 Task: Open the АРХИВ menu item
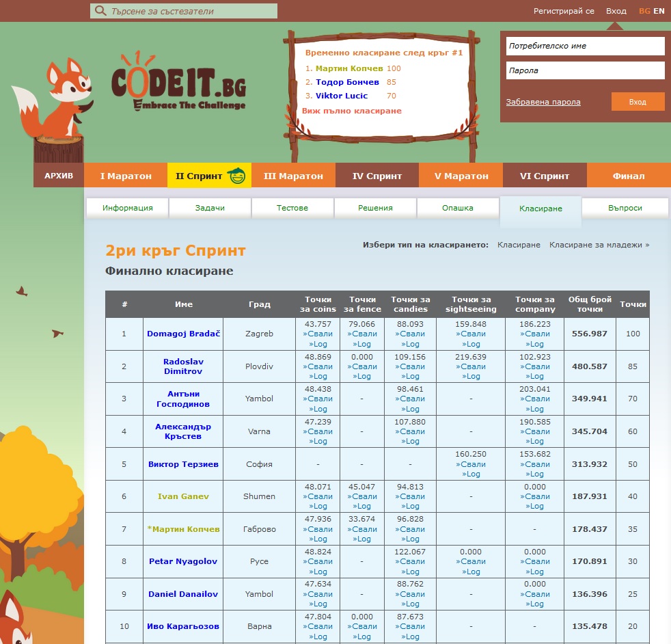point(59,176)
